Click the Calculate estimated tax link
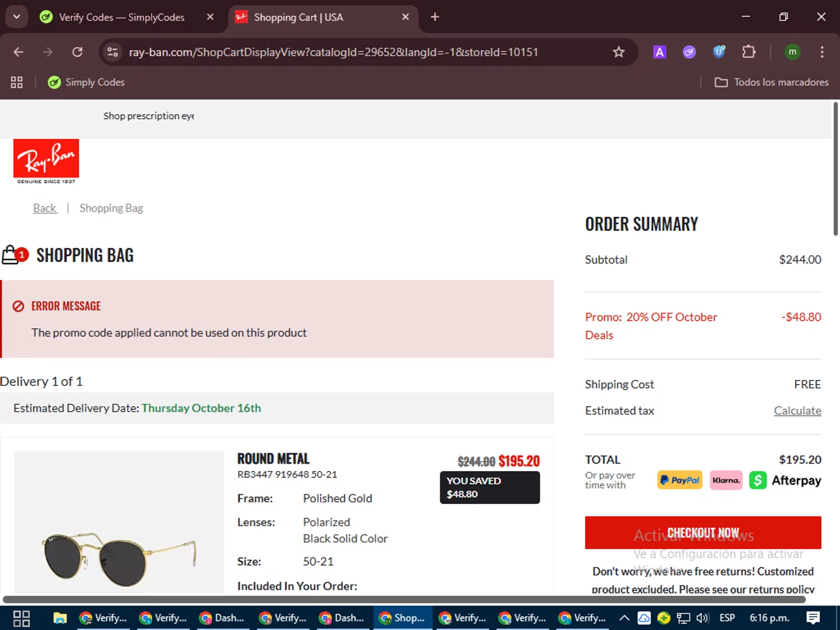Viewport: 840px width, 630px height. point(797,410)
